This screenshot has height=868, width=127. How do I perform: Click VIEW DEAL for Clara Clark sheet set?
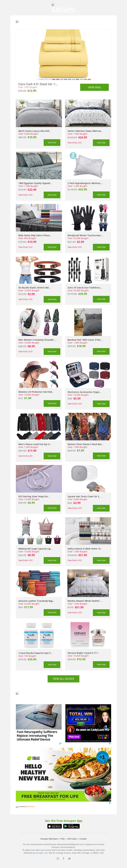pos(94,87)
